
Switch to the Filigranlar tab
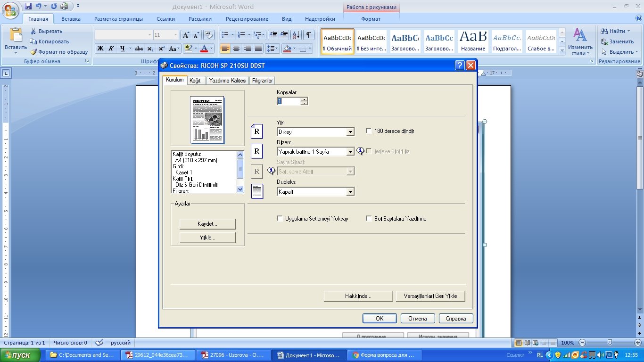[263, 81]
